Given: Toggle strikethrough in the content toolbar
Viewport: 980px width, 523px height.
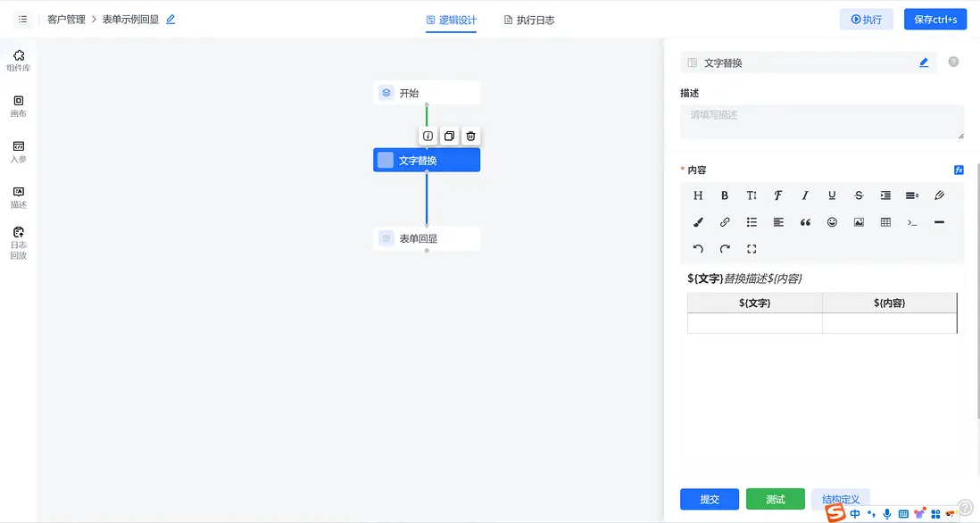Looking at the screenshot, I should click(858, 195).
